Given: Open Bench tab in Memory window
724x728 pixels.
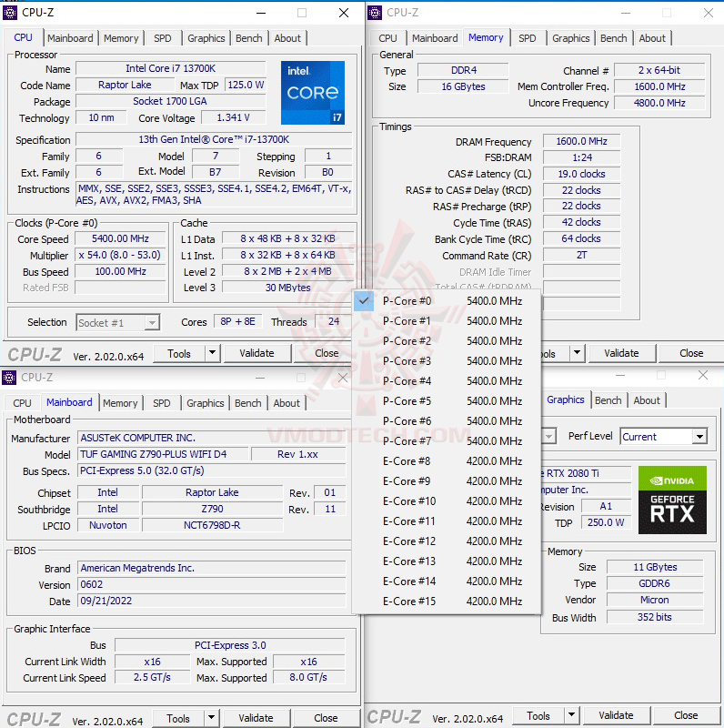Looking at the screenshot, I should pos(614,38).
